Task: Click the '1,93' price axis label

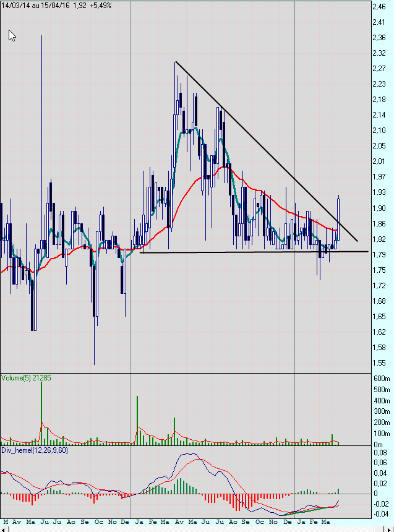Action: point(379,192)
